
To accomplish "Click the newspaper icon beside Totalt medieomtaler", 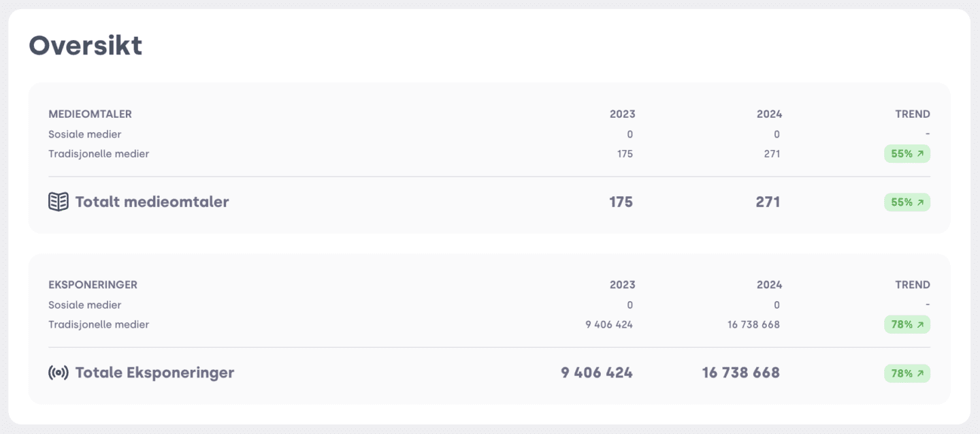I will click(x=59, y=202).
